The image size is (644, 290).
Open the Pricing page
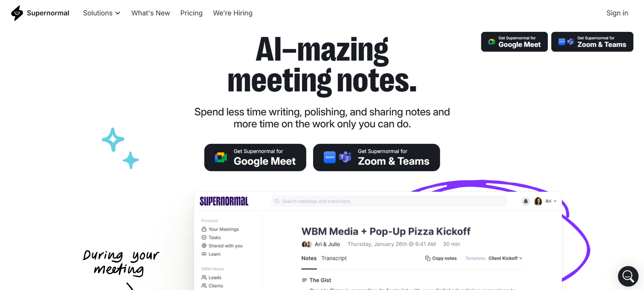191,13
